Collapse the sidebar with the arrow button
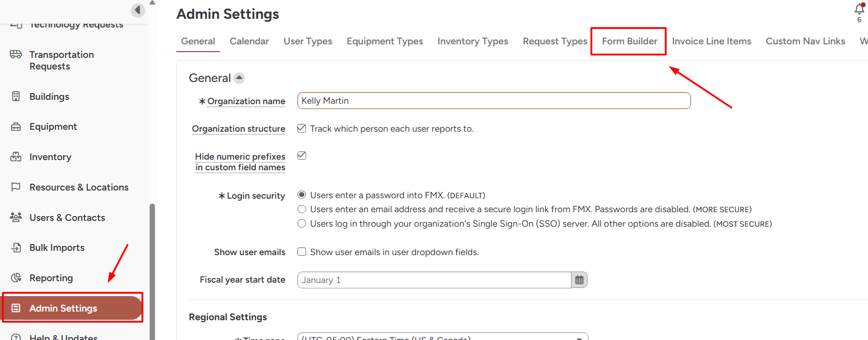 [138, 10]
